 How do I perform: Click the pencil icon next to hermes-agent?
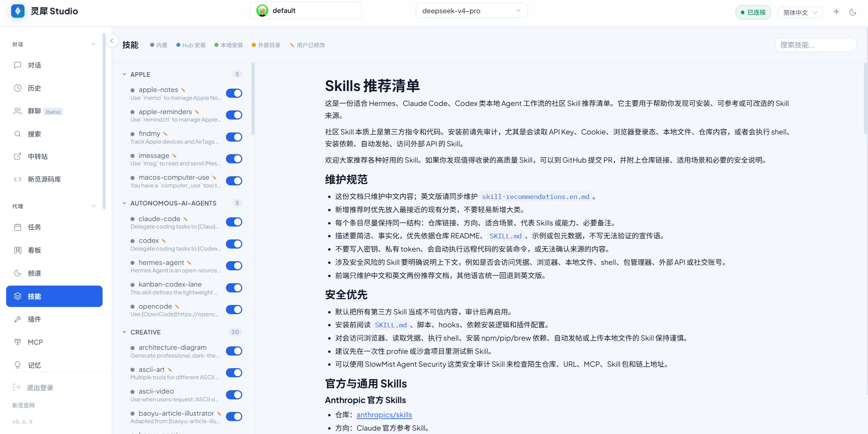pos(189,263)
